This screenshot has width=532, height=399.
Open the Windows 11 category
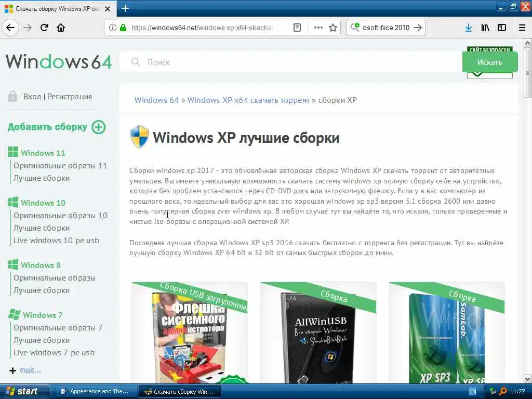click(x=43, y=153)
